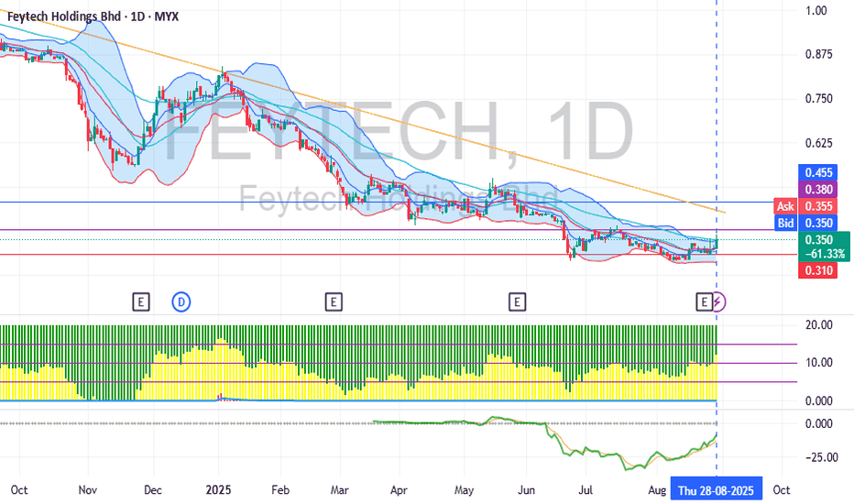This screenshot has height=504, width=854.
Task: Click the Feb label on the time axis
Action: pyautogui.click(x=280, y=490)
